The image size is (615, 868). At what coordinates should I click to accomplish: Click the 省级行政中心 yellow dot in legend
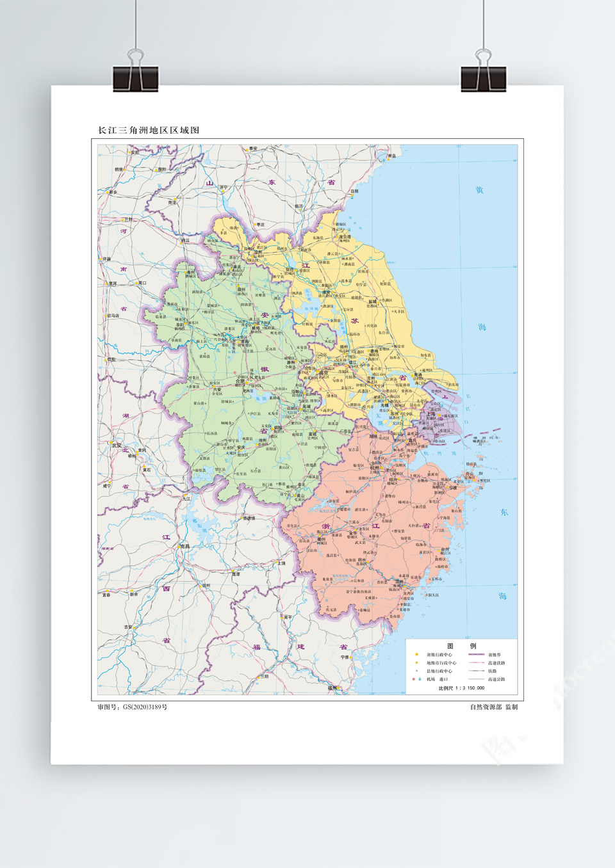417,655
